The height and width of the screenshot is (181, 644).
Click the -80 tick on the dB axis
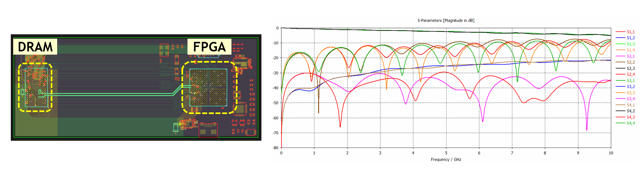275,148
